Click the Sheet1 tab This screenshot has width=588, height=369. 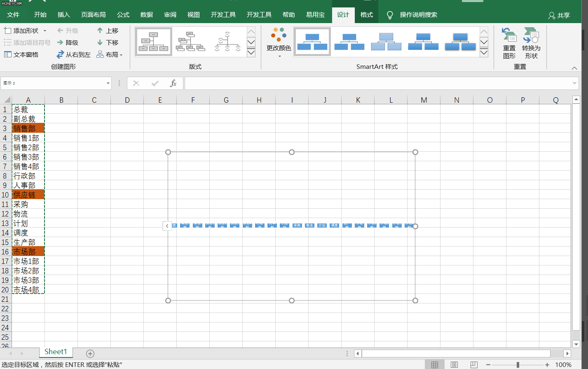click(56, 352)
